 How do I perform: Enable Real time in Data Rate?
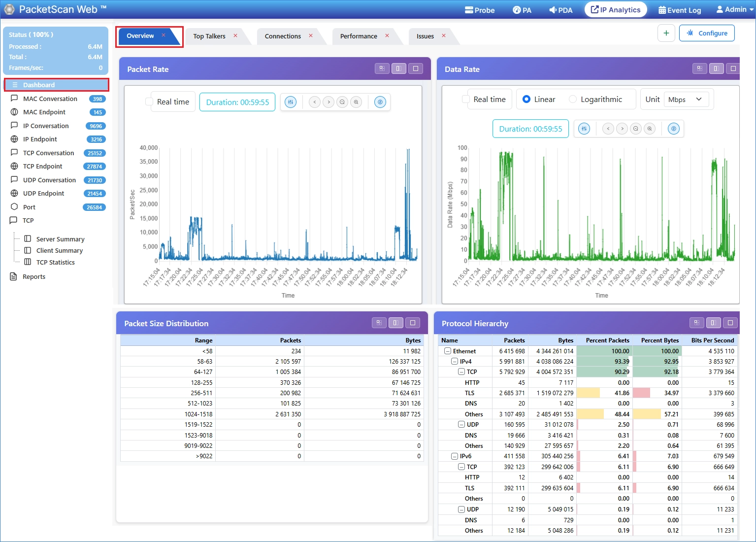point(466,99)
